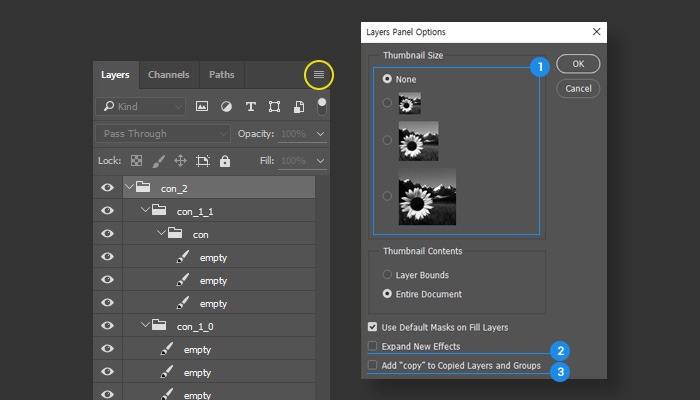Filter by pixel layers icon
This screenshot has width=700, height=400.
tap(202, 106)
